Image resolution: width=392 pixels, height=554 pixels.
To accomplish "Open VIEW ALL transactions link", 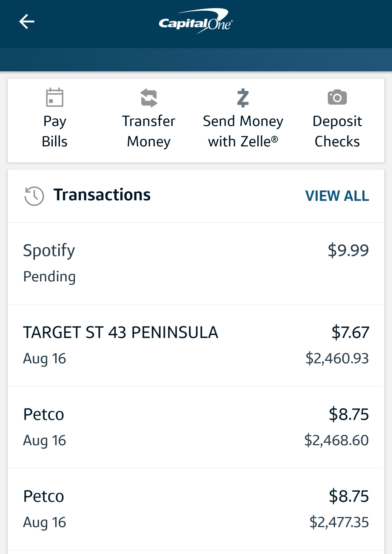I will (x=337, y=196).
